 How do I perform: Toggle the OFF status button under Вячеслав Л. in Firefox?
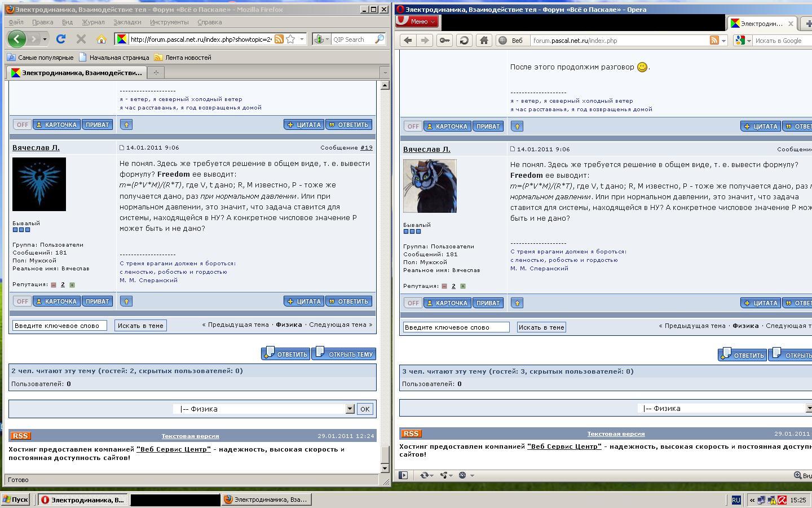point(22,301)
